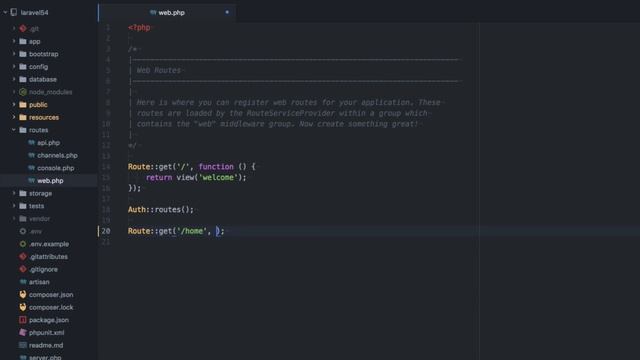Expand the bootstrap folder chevron

click(14, 54)
